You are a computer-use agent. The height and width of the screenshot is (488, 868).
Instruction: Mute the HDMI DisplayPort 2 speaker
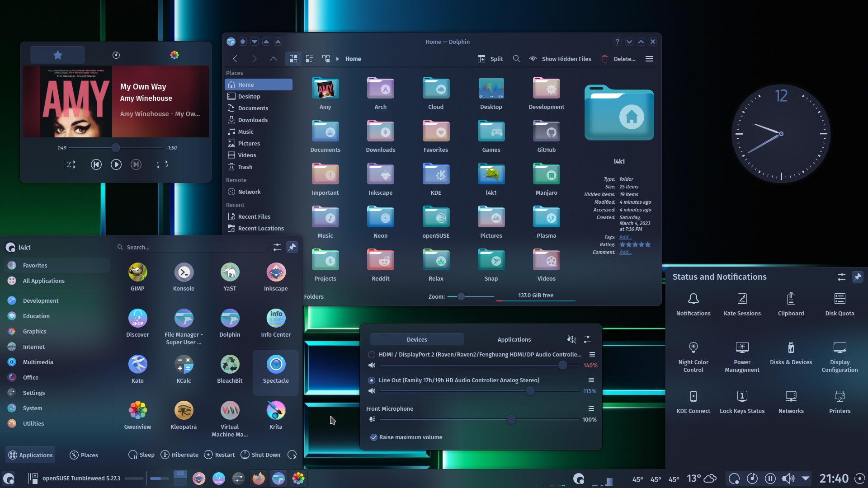[x=372, y=365]
